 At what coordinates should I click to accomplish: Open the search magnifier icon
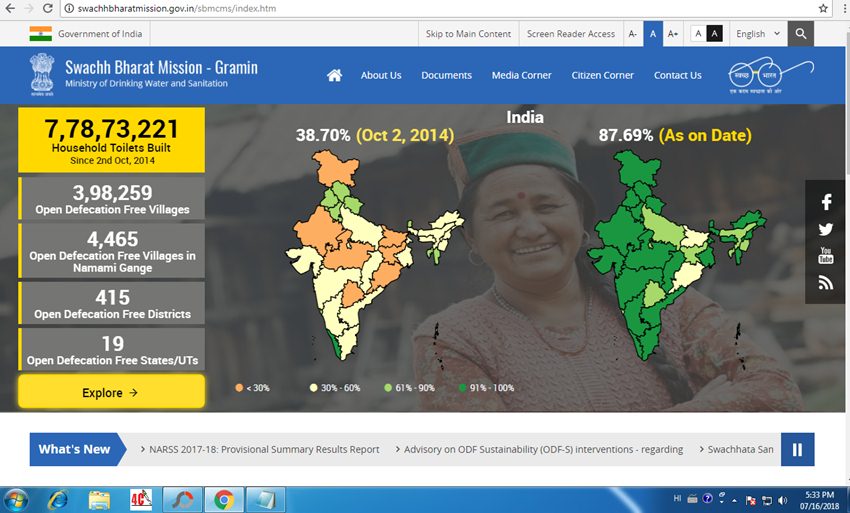point(800,34)
